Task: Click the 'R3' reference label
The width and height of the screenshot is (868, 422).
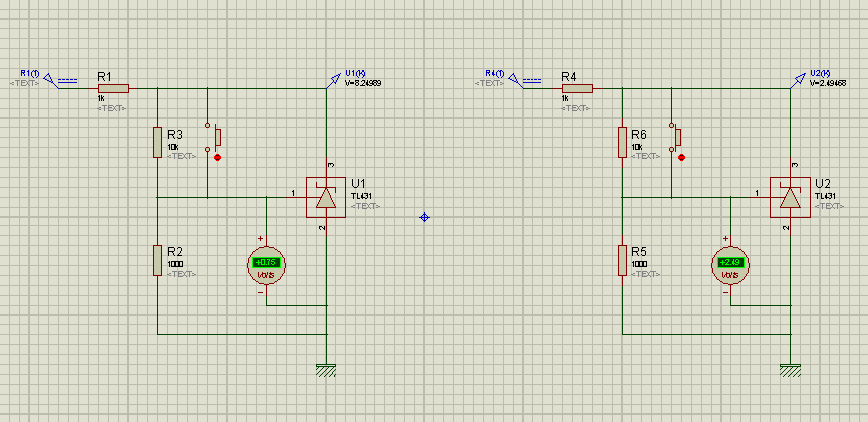Action: pyautogui.click(x=175, y=135)
